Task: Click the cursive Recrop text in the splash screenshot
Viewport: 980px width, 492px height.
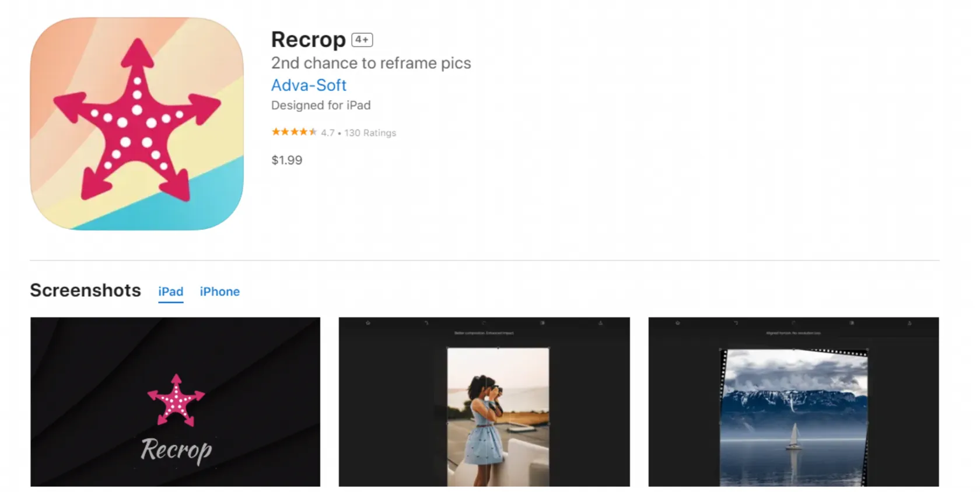Action: pyautogui.click(x=176, y=450)
